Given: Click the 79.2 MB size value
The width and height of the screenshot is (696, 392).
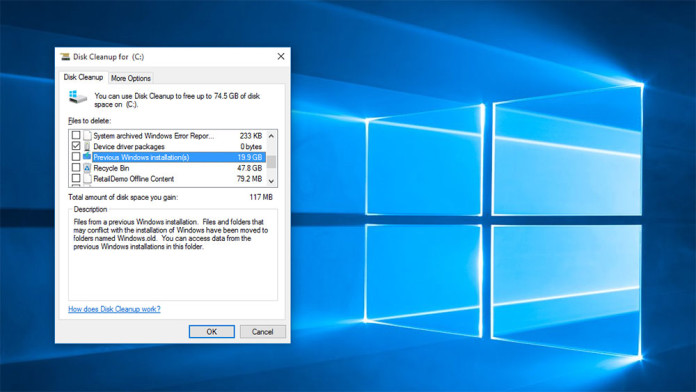Looking at the screenshot, I should click(249, 179).
